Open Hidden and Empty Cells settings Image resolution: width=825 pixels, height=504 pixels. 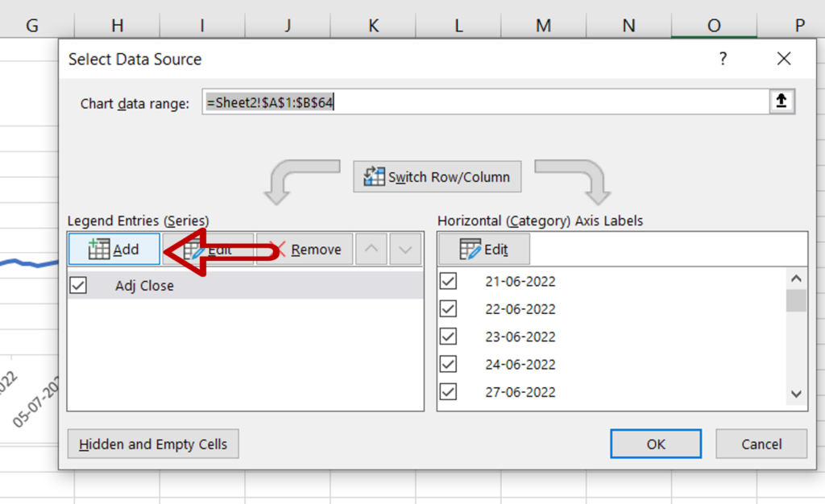point(152,444)
